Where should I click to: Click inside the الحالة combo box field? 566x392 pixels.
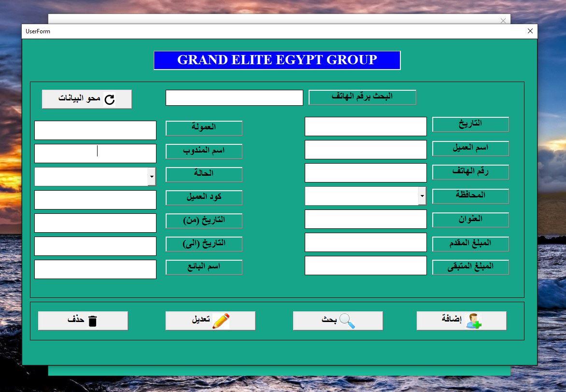[91, 177]
